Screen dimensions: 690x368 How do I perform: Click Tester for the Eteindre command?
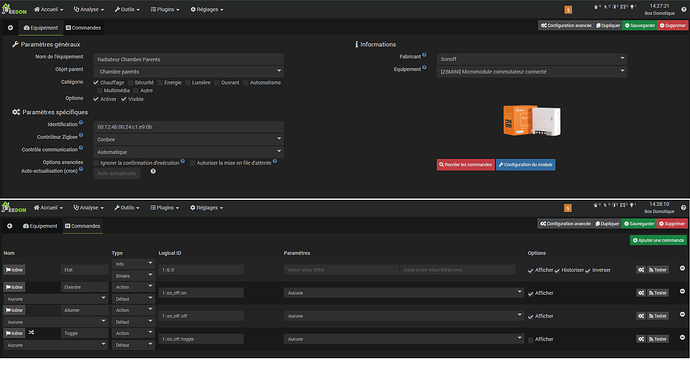coord(657,293)
